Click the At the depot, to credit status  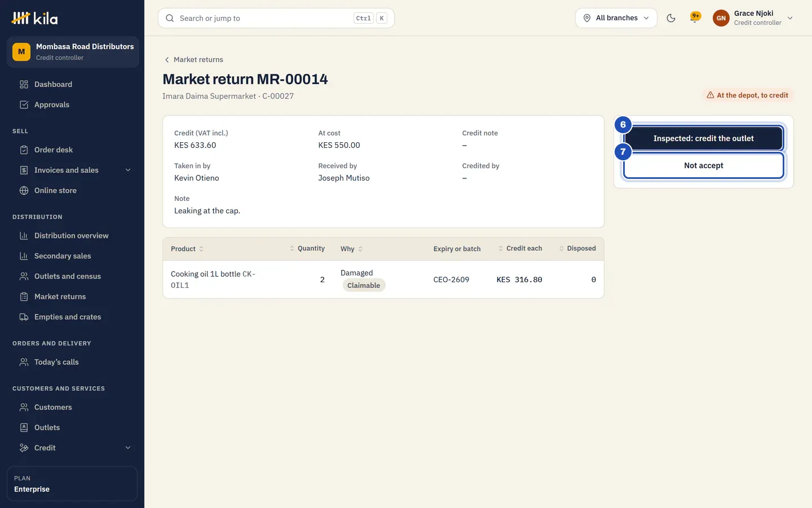pos(748,95)
